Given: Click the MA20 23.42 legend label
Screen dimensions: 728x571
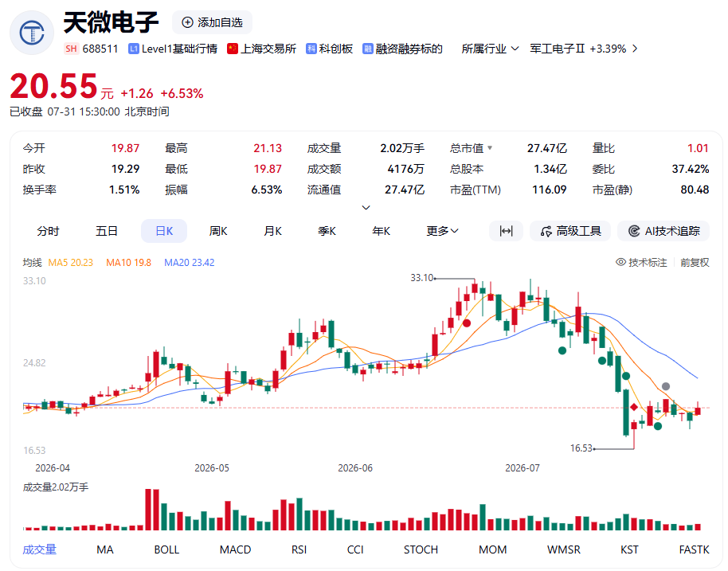Looking at the screenshot, I should click(190, 262).
